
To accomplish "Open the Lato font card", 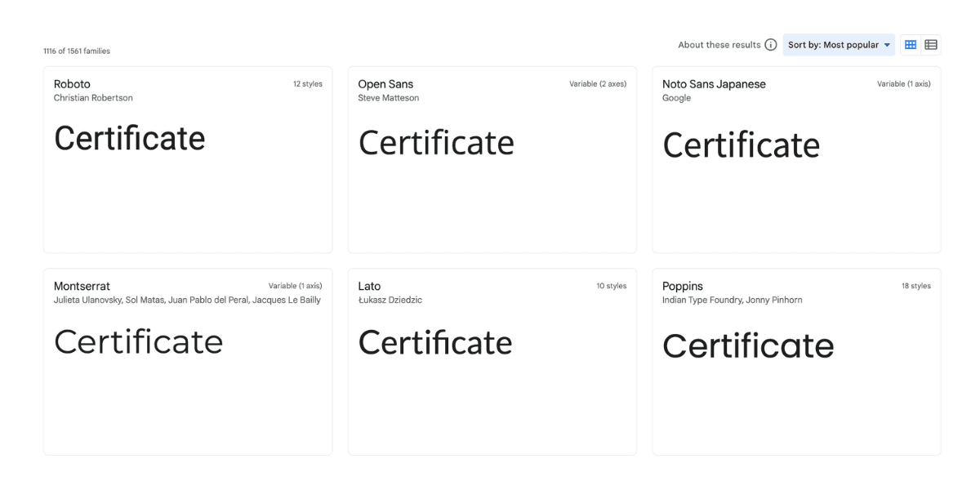I will (492, 362).
